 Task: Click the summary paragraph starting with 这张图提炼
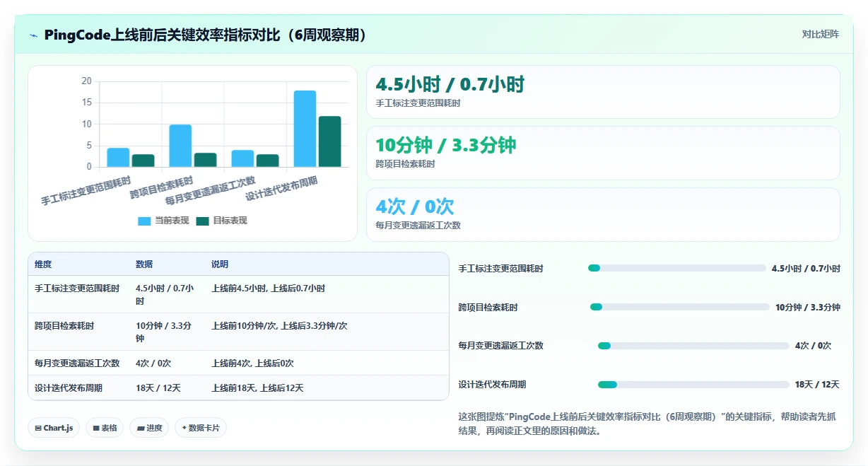click(x=647, y=424)
